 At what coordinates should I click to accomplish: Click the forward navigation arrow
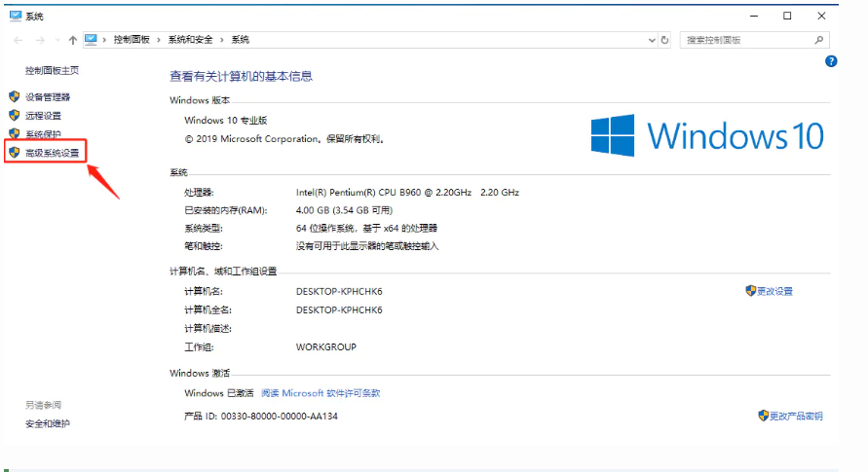[x=40, y=40]
